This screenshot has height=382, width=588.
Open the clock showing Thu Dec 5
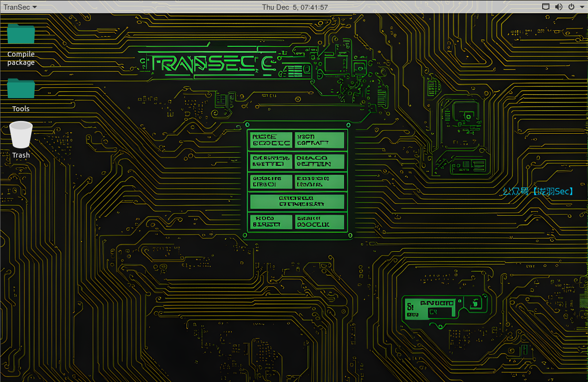[x=295, y=7]
